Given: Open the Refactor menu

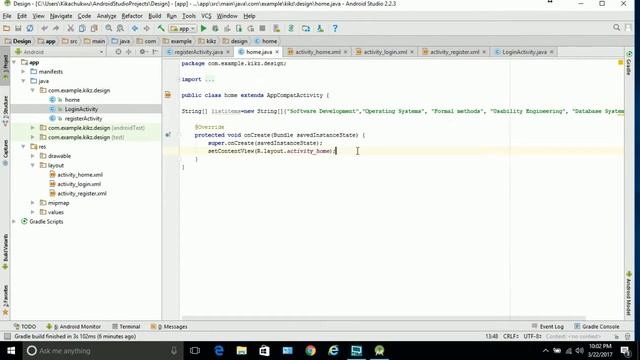Looking at the screenshot, I should coord(132,16).
